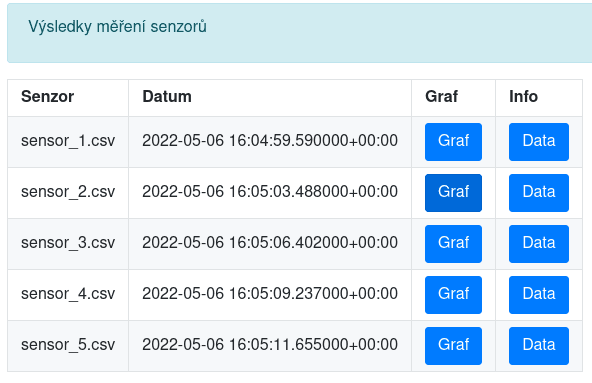Click the Graf column header

[x=453, y=97]
